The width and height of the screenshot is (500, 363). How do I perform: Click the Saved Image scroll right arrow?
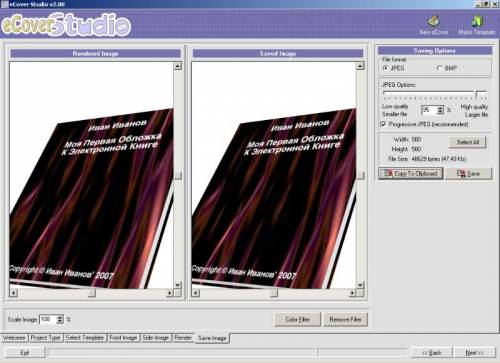click(x=352, y=293)
